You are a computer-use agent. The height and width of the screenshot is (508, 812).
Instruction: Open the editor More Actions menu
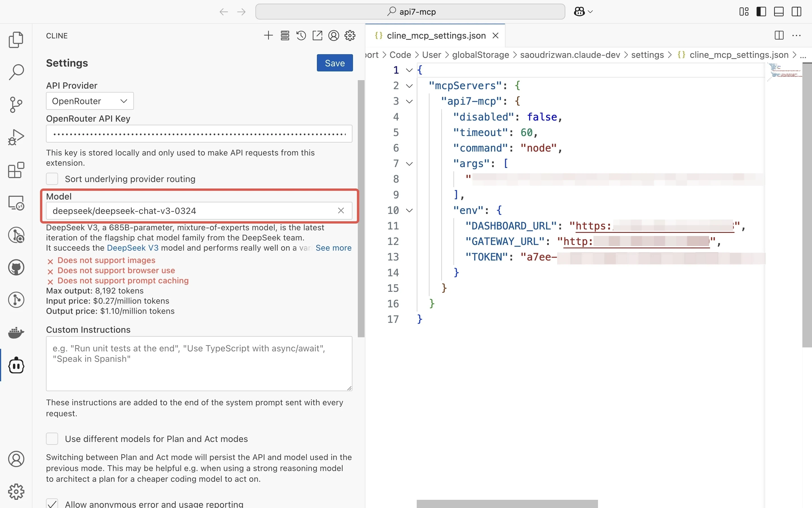796,35
